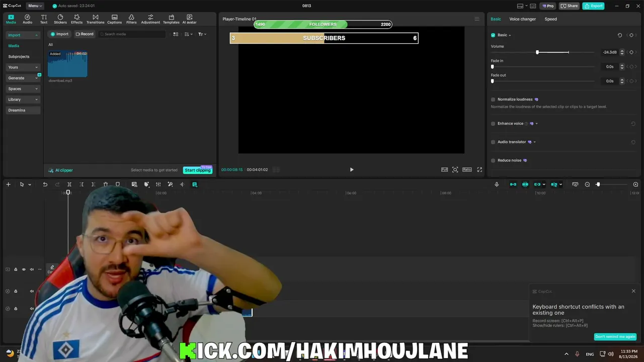Select Subprojects in the sidebar
Viewport: 644px width, 362px height.
click(x=19, y=57)
